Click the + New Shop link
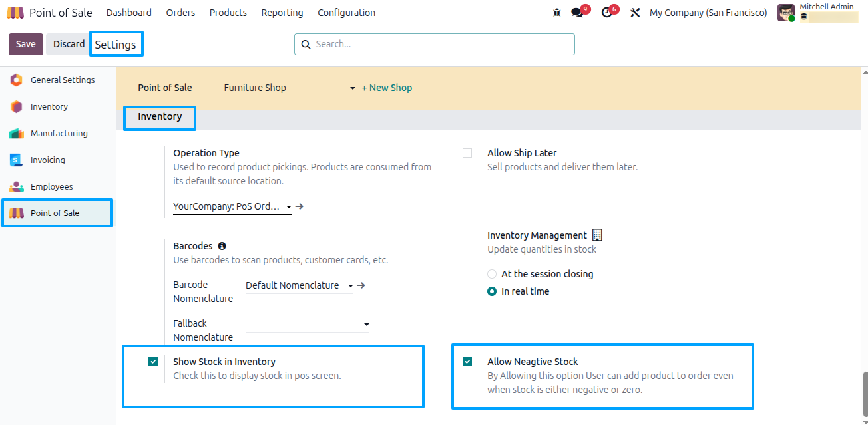This screenshot has width=868, height=425. coord(387,88)
